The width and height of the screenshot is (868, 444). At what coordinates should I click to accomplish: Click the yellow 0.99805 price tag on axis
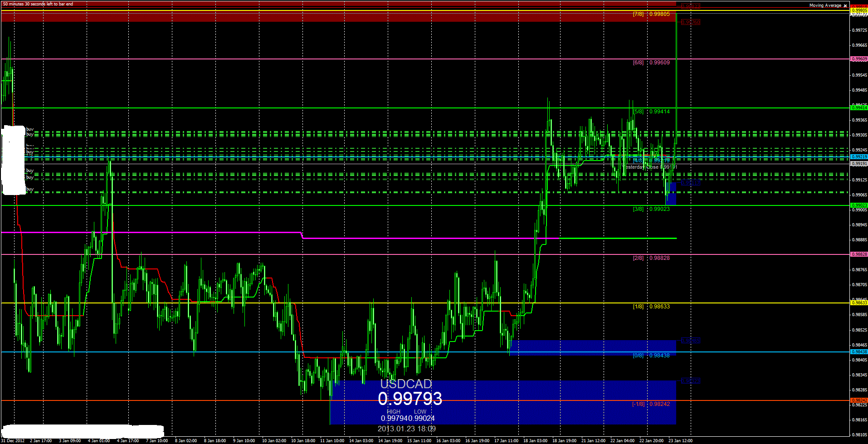coord(859,10)
